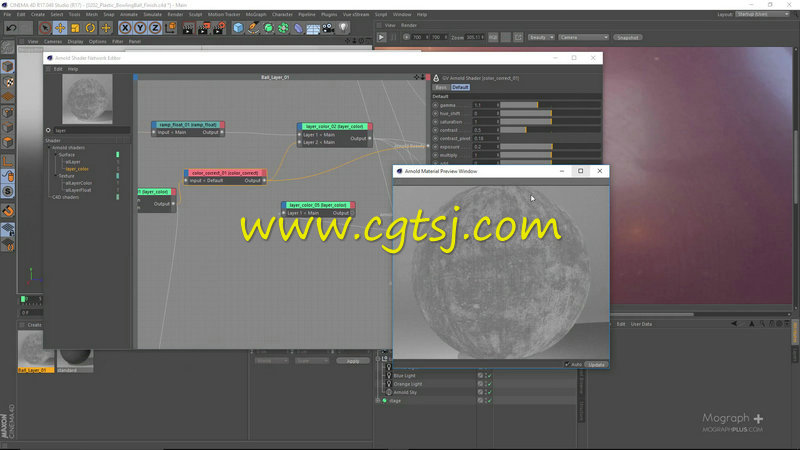This screenshot has width=800, height=450.
Task: Click the Workplane mode icon in left palette
Action: point(8,97)
